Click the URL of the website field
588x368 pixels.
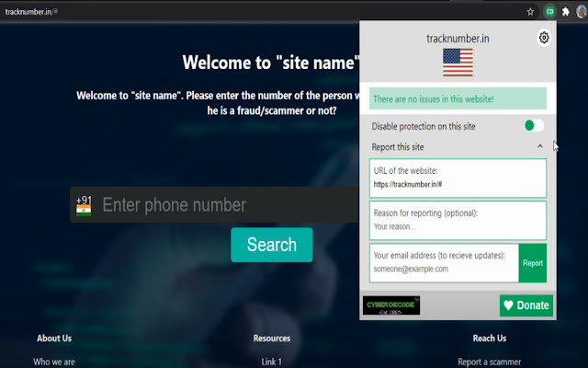[458, 184]
